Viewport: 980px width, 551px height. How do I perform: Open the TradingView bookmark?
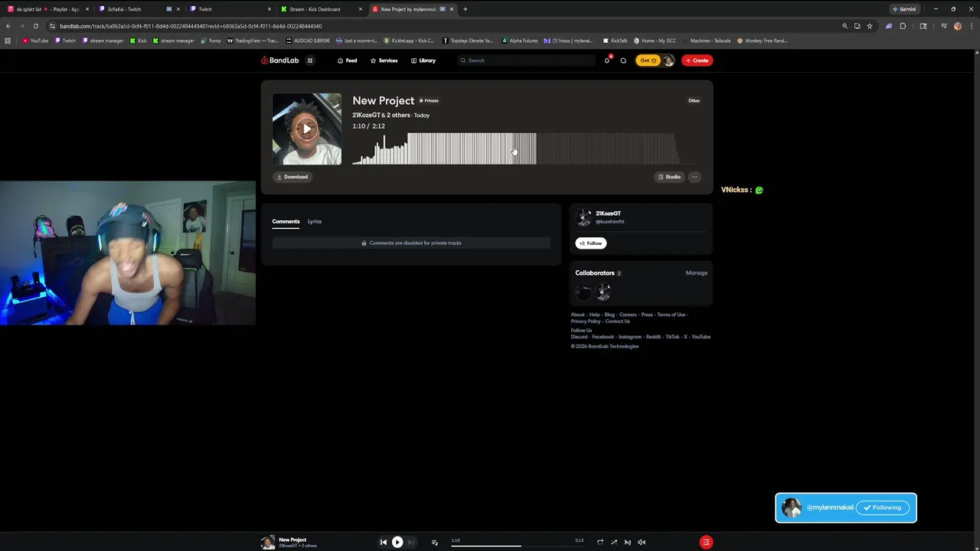click(x=253, y=41)
